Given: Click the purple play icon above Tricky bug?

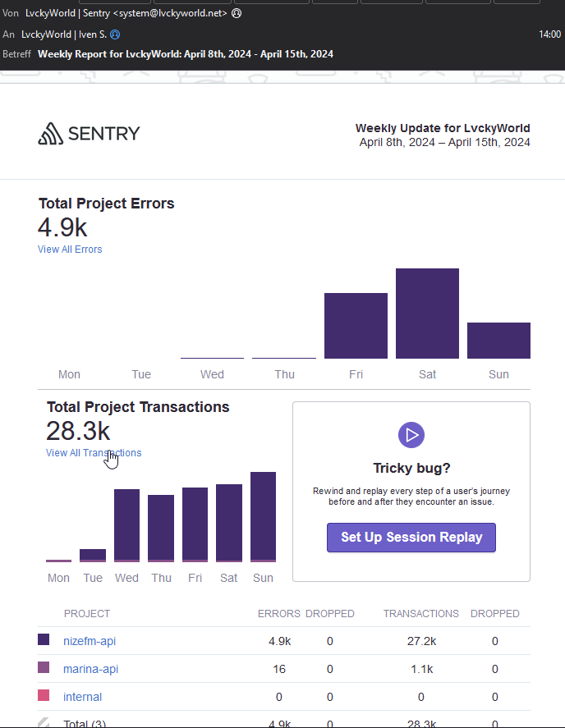Looking at the screenshot, I should click(411, 434).
